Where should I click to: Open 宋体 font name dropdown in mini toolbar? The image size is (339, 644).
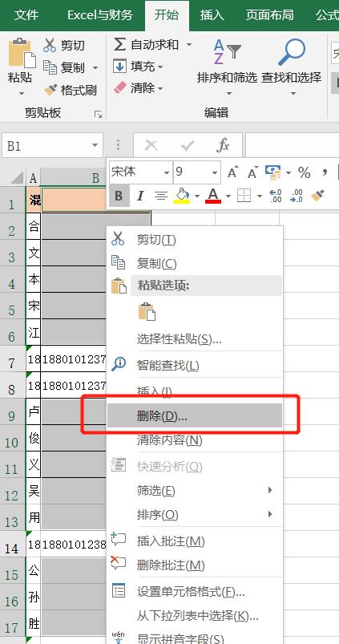tap(166, 172)
